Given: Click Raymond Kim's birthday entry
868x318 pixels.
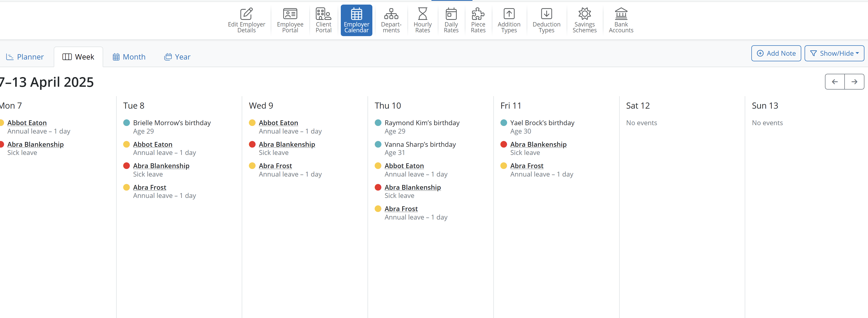Looking at the screenshot, I should pos(422,123).
